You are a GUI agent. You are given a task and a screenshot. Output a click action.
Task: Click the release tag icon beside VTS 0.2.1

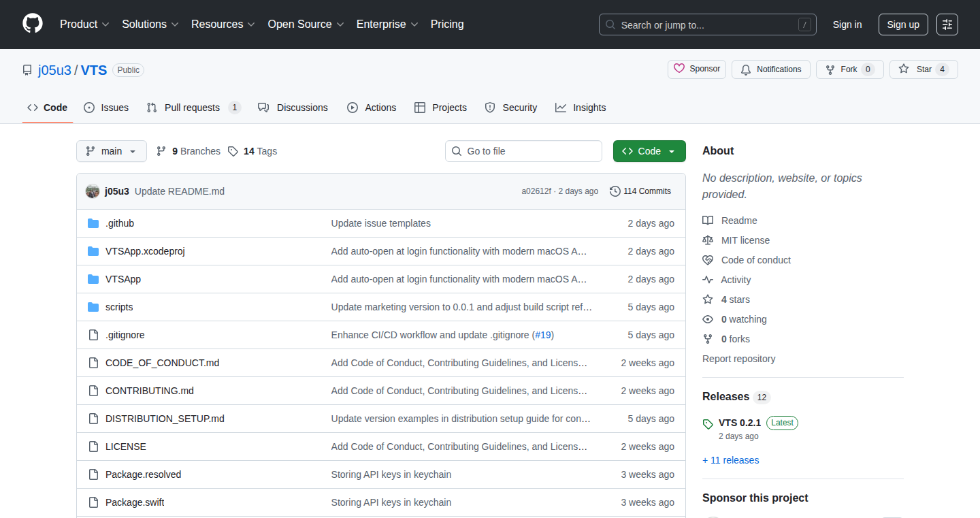(x=708, y=424)
